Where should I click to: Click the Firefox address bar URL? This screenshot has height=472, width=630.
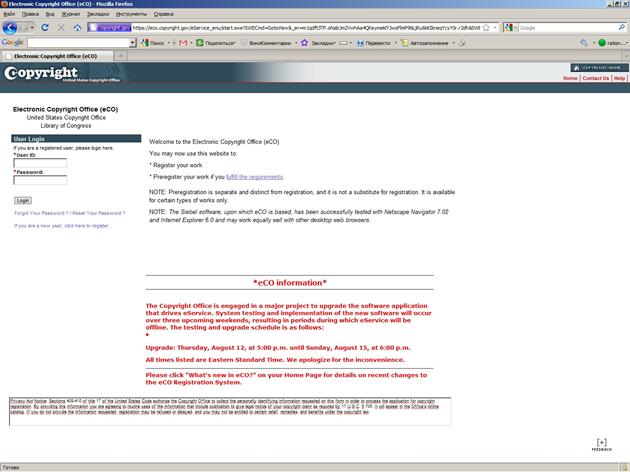pos(306,28)
